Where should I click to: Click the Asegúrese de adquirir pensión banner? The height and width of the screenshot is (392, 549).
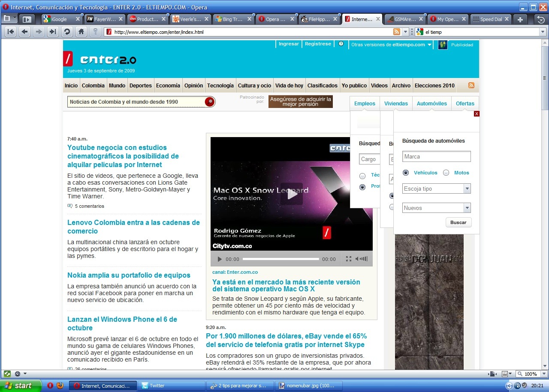[301, 102]
